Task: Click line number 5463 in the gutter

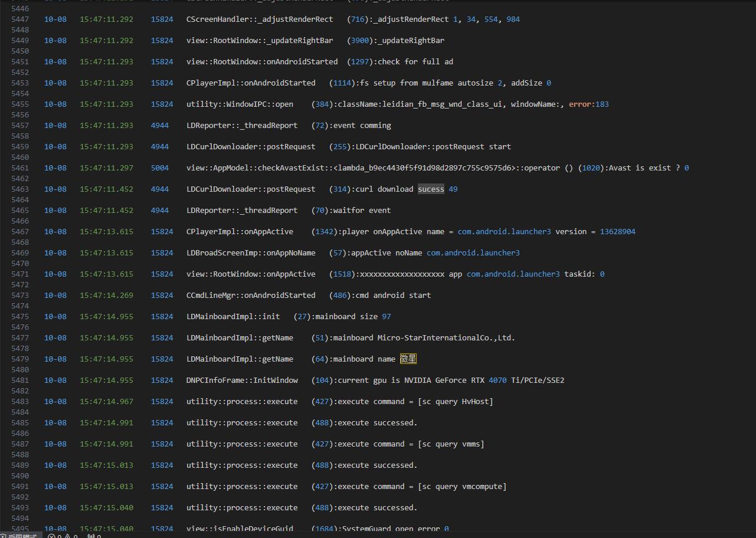Action: point(20,189)
